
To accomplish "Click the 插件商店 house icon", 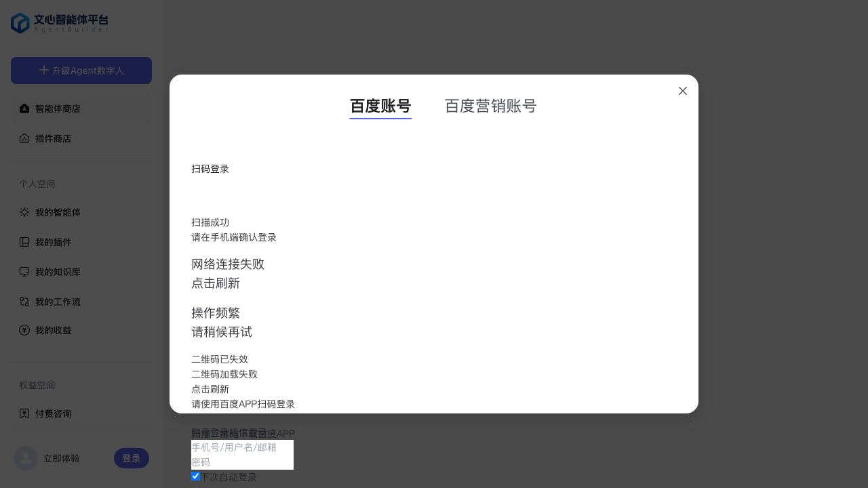I will (24, 138).
